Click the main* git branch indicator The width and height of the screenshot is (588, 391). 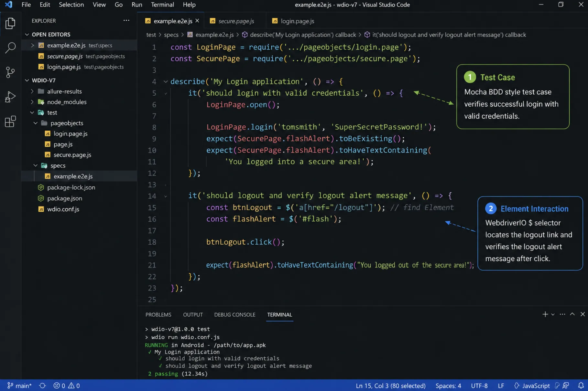tap(19, 386)
